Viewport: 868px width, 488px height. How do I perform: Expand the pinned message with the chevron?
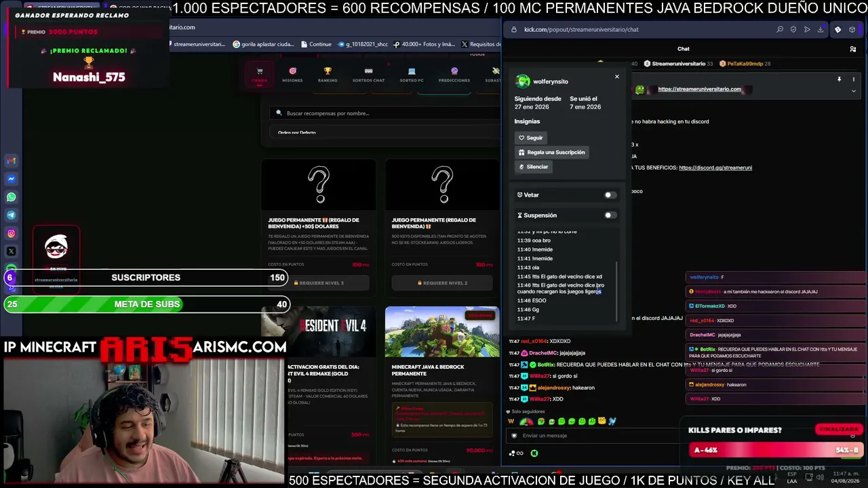point(853,91)
